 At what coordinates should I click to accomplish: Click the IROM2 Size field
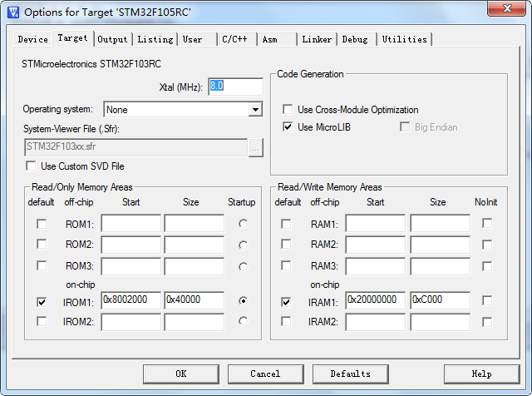195,322
